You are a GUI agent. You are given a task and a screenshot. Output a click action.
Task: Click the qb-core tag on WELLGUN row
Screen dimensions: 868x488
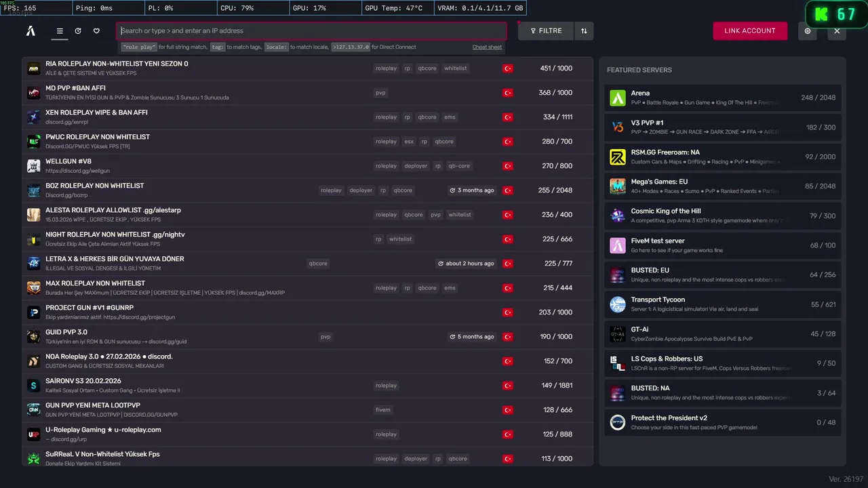[x=459, y=166]
